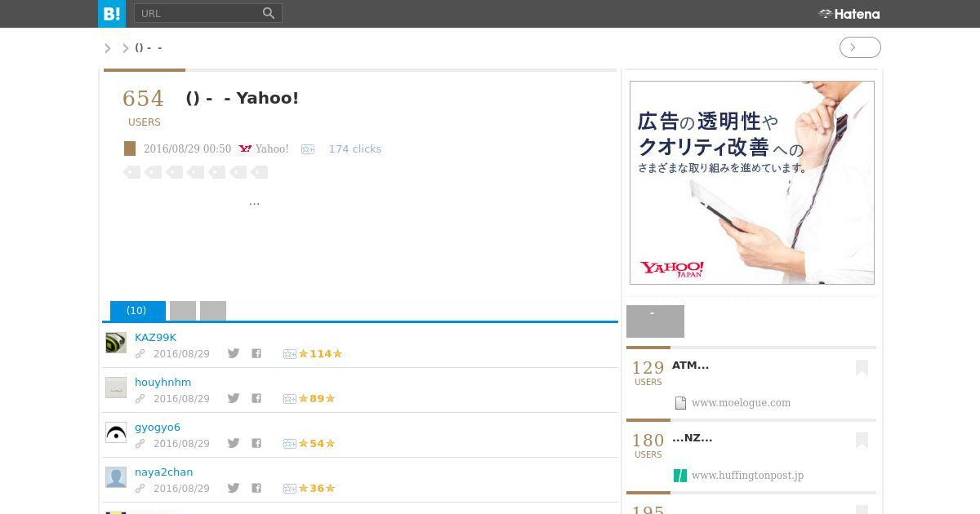Add a star to KAZ99K's comment
Image resolution: width=980 pixels, height=514 pixels.
pos(289,354)
